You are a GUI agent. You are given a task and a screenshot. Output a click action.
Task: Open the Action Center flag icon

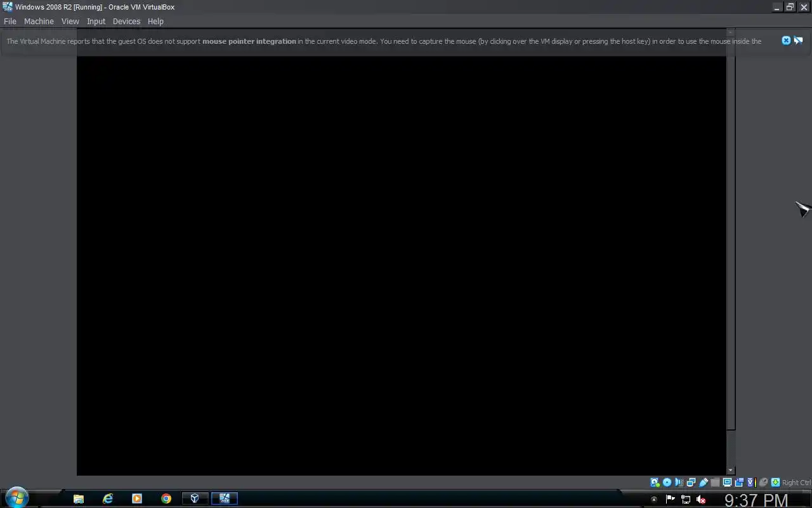click(671, 499)
